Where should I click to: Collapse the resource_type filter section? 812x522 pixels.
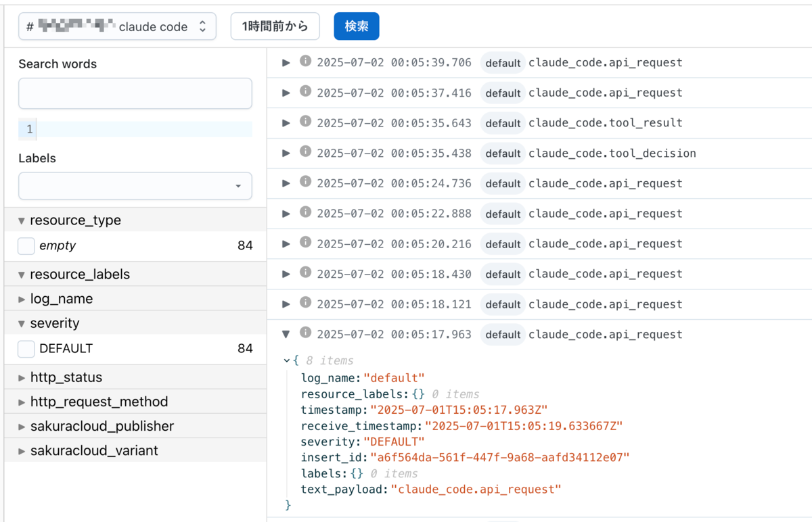click(x=22, y=220)
